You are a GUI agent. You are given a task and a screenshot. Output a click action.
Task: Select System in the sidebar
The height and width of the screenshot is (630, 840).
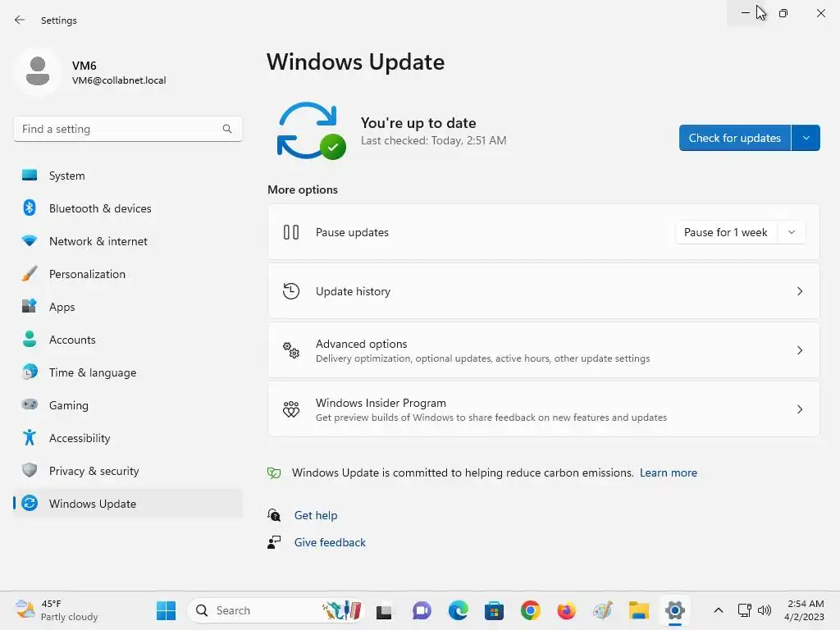click(x=127, y=176)
